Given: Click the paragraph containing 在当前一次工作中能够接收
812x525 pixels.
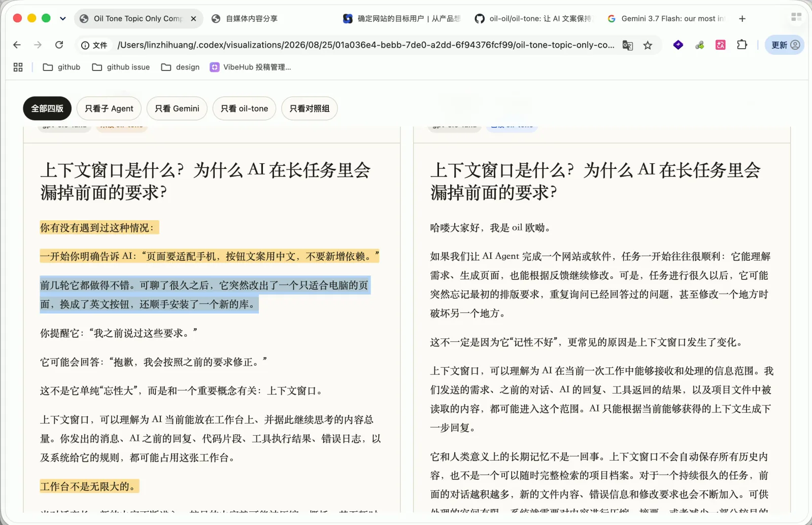Looking at the screenshot, I should click(x=602, y=399).
